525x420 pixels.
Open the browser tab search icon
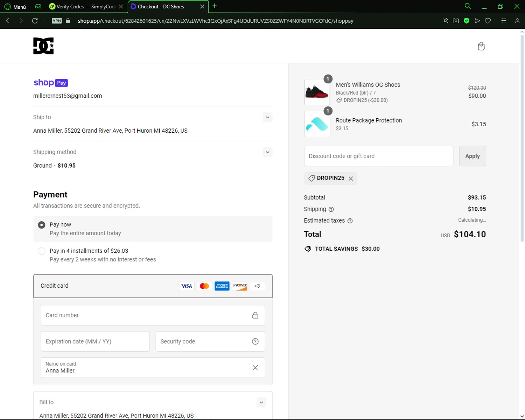467,6
